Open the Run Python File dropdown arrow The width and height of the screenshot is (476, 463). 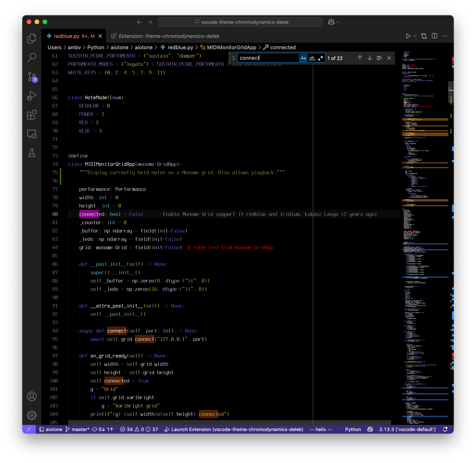pos(415,36)
